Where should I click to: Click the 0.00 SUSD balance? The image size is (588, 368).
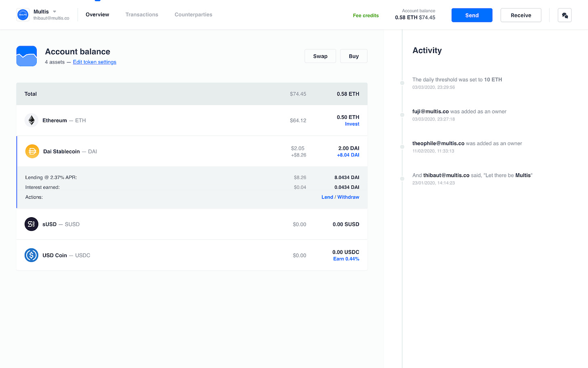[x=346, y=224]
